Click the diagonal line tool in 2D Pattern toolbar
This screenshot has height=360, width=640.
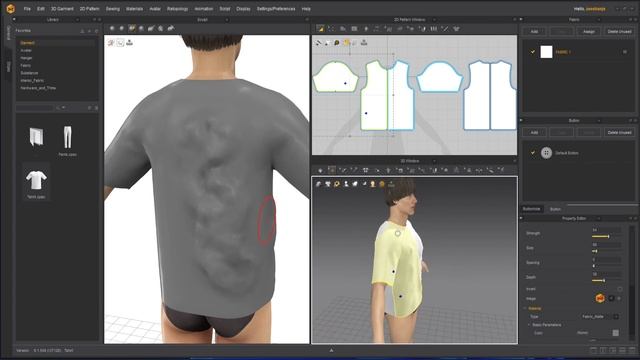click(445, 29)
